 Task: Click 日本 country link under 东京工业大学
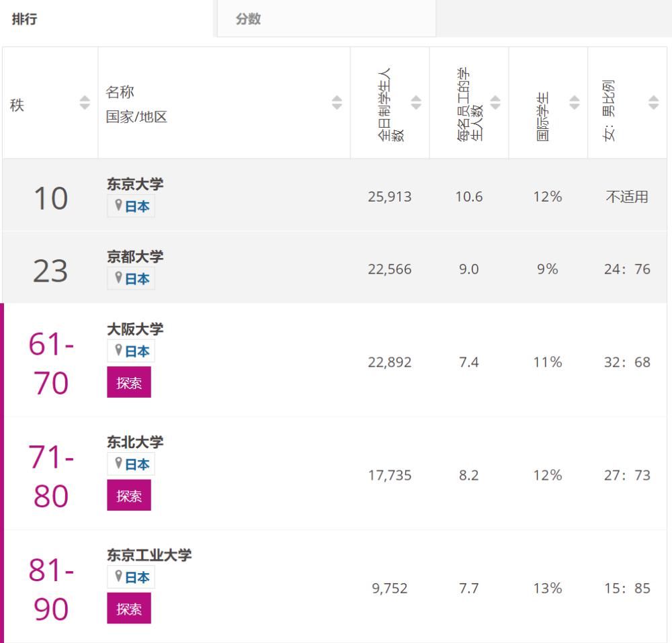coord(137,577)
